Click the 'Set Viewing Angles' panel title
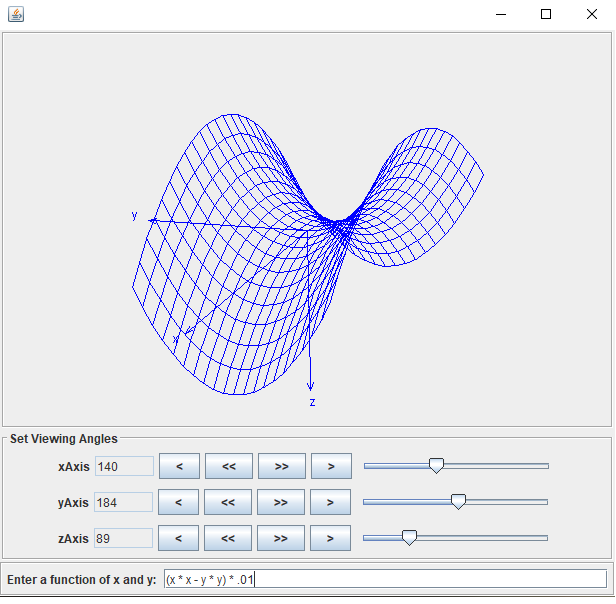 [x=64, y=439]
